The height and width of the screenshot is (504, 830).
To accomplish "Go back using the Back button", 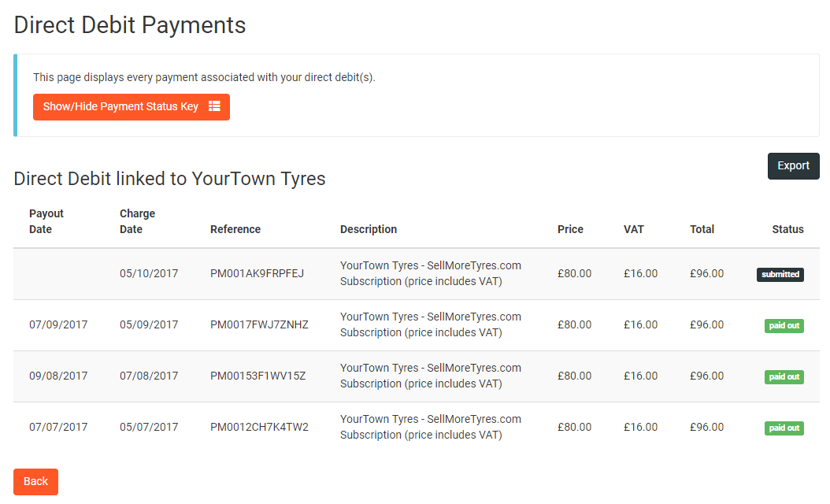I will [x=35, y=481].
